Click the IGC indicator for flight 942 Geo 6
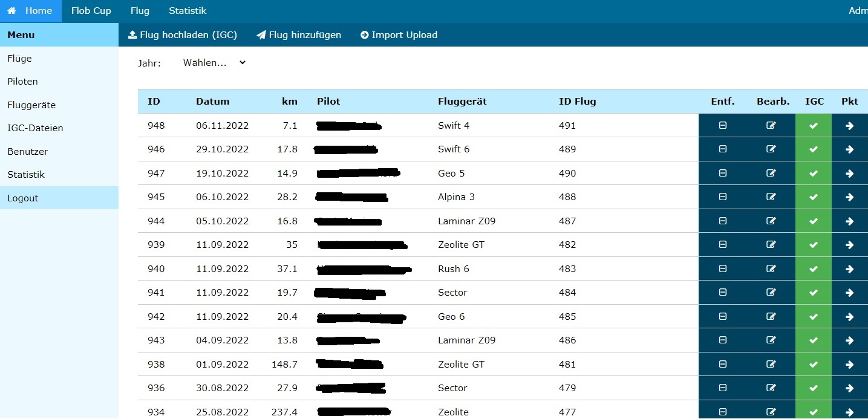 click(814, 316)
